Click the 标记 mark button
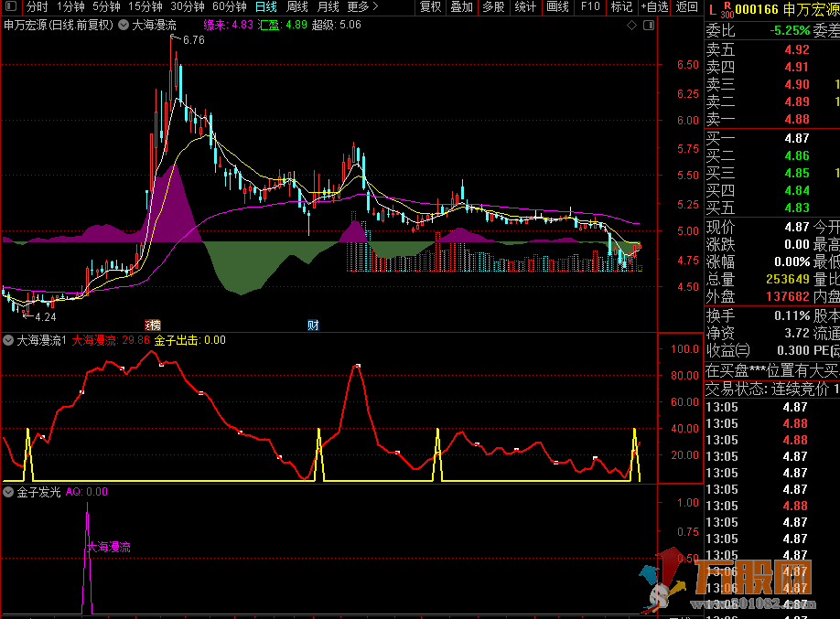 pyautogui.click(x=621, y=7)
